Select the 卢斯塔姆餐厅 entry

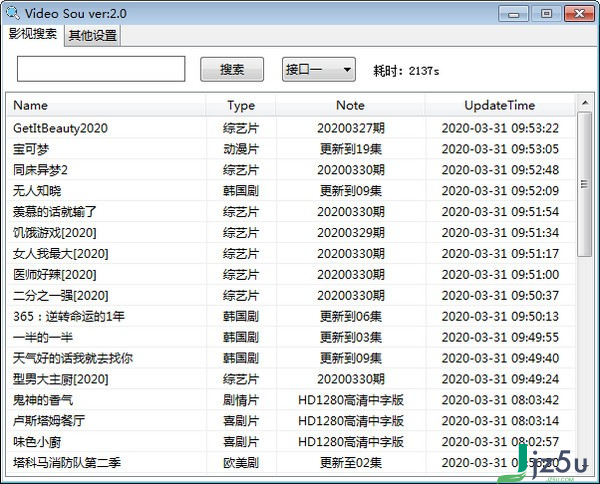(291, 421)
